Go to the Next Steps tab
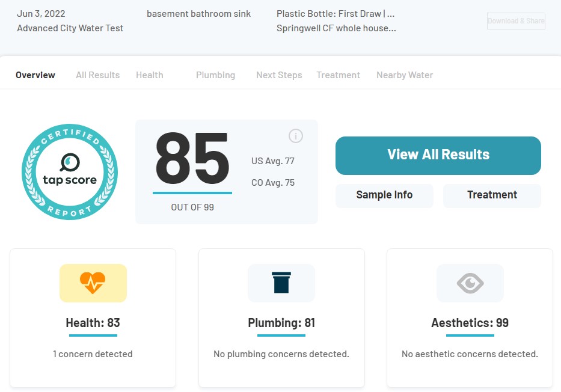This screenshot has height=392, width=561. pos(279,75)
